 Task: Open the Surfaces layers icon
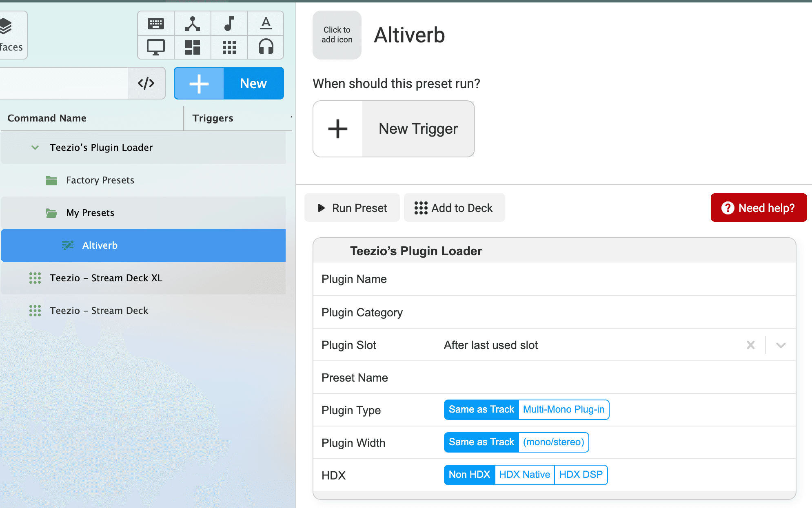6,27
